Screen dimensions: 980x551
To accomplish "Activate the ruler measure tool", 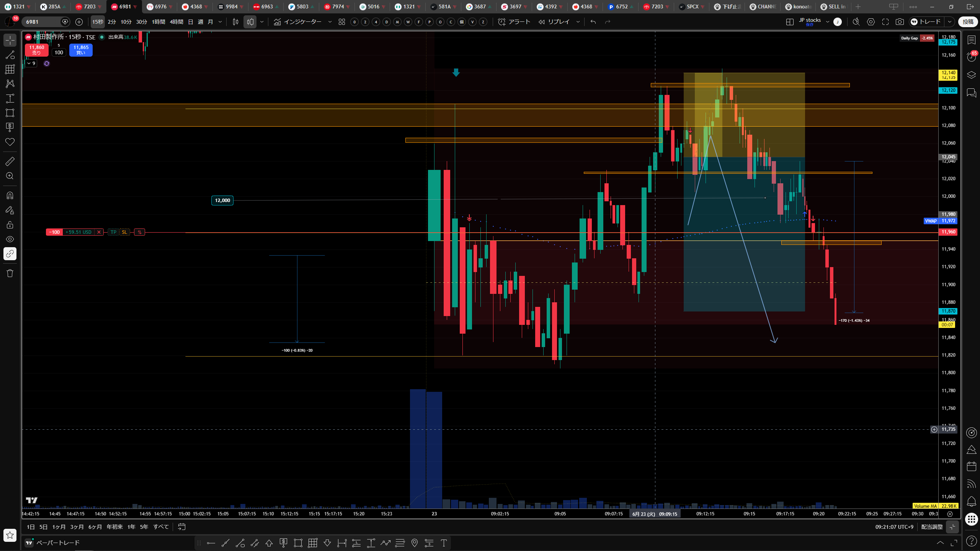I will point(10,161).
